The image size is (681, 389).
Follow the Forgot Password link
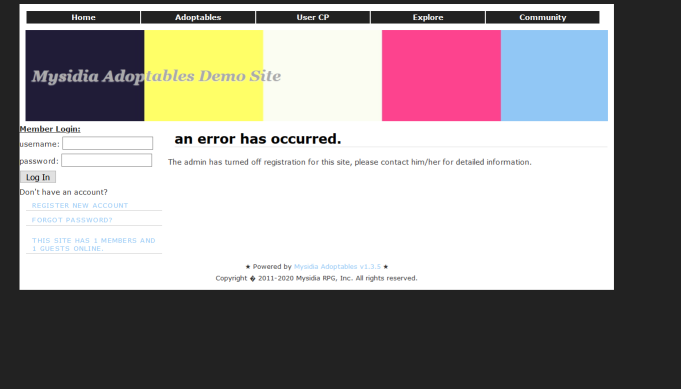pos(72,220)
